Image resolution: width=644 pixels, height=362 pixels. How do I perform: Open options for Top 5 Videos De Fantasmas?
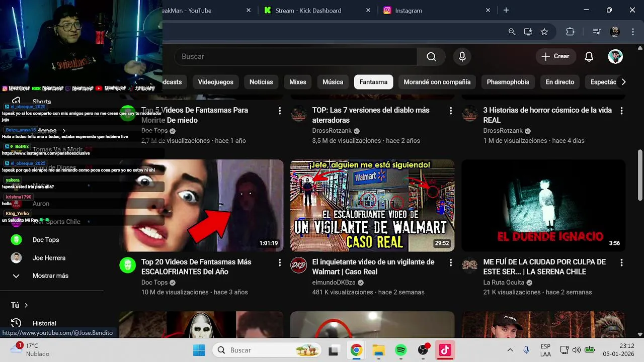pos(280,111)
